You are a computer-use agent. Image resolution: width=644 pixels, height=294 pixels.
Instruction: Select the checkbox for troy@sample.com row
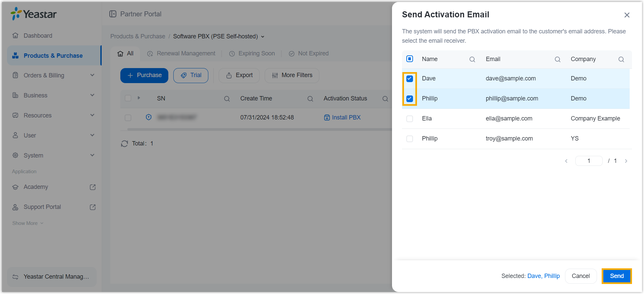tap(410, 139)
